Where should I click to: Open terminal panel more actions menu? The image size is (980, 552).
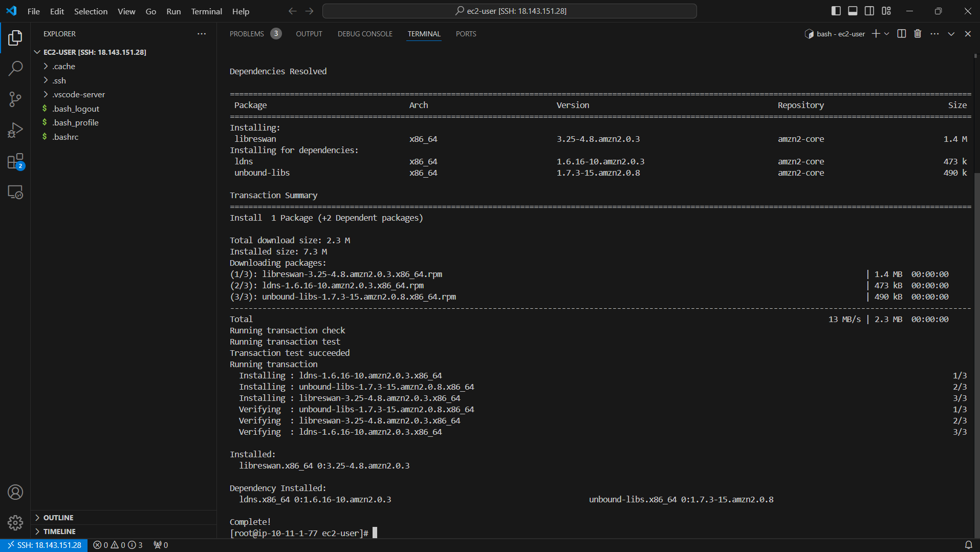[x=934, y=34]
